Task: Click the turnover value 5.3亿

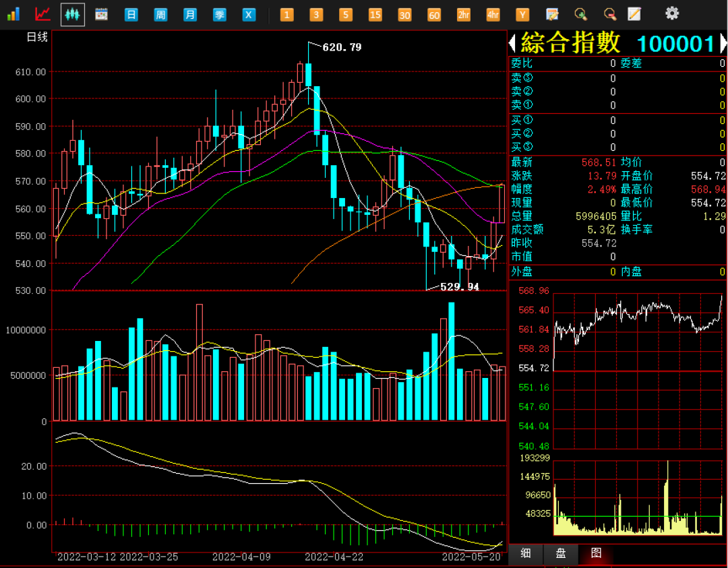Action: point(602,230)
